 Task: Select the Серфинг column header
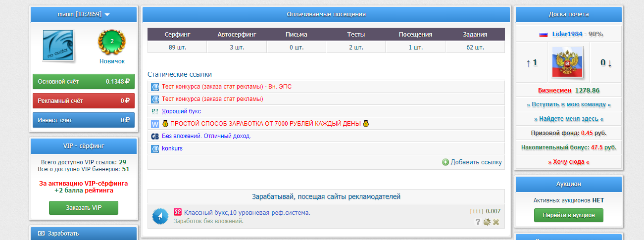(x=177, y=35)
